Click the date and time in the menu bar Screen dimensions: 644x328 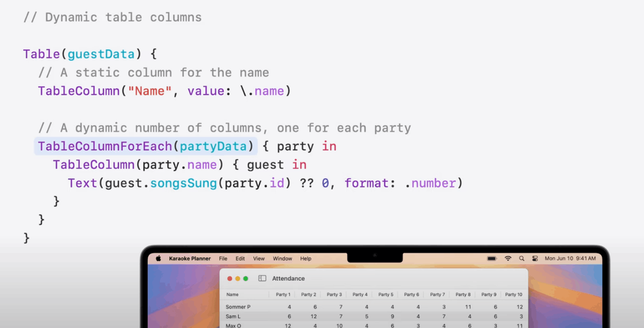(570, 259)
